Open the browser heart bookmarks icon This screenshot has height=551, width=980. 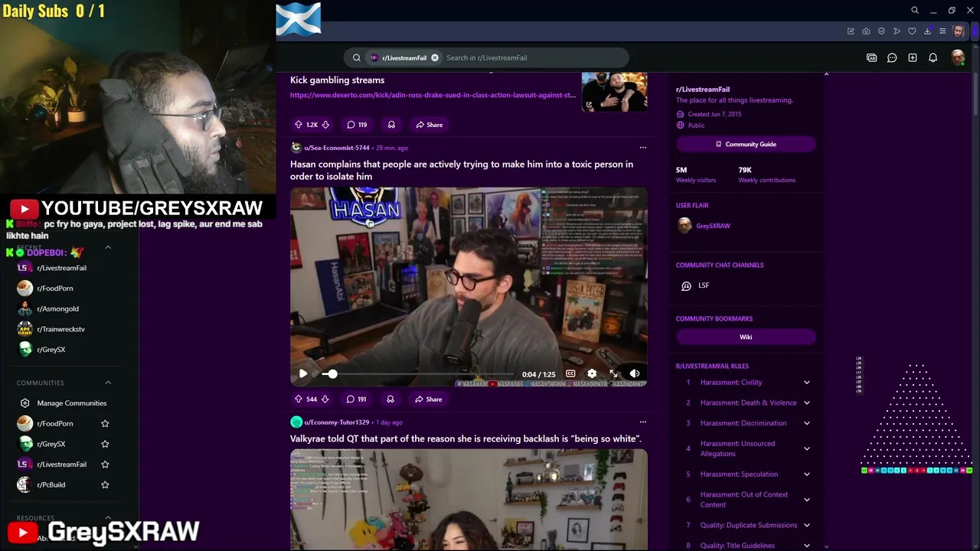point(912,31)
